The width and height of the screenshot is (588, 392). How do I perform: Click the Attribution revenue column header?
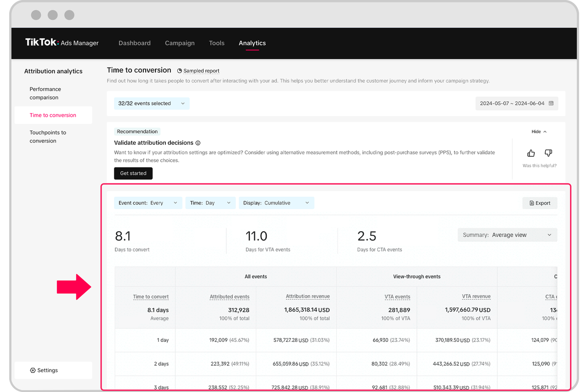pos(308,296)
